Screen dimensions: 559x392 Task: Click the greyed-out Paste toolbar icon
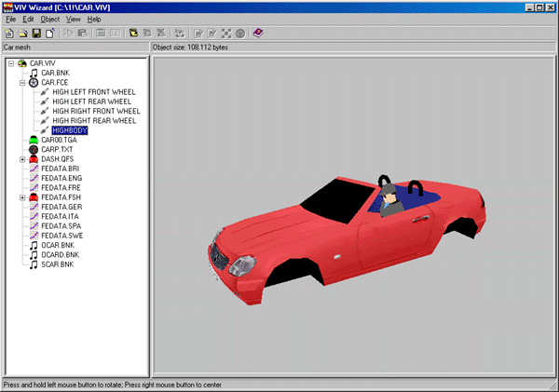(83, 34)
